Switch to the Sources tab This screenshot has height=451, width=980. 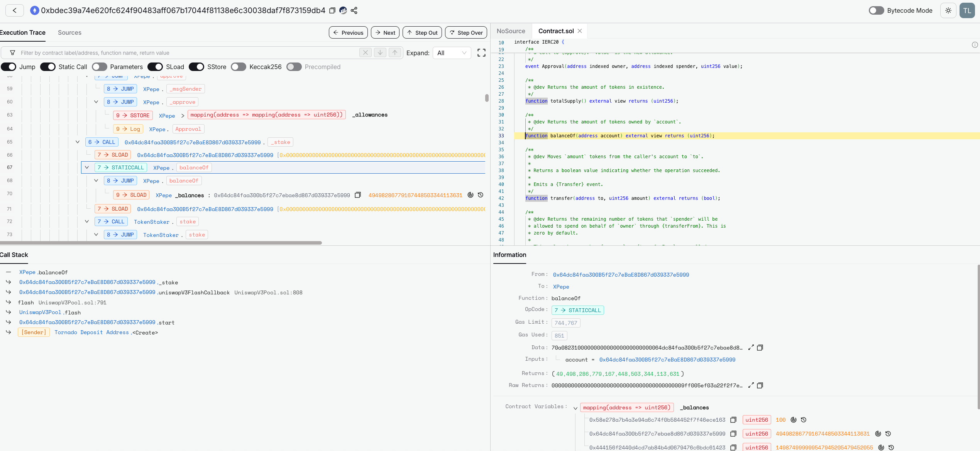click(69, 32)
